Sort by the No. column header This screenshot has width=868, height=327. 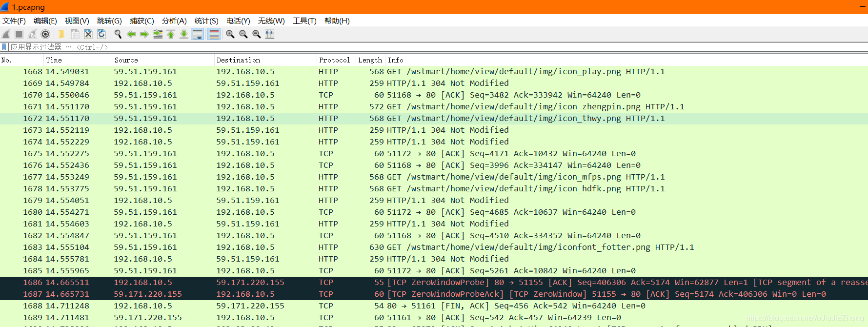22,60
